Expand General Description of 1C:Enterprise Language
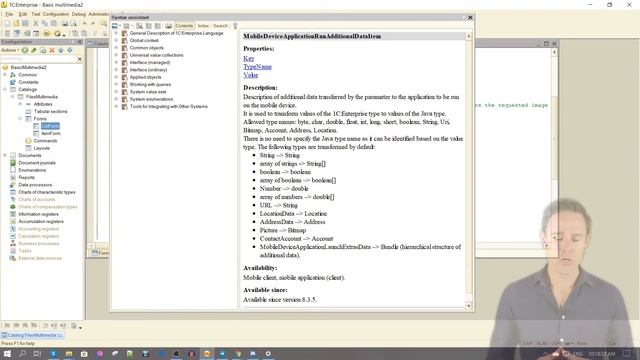The image size is (640, 360). 116,33
